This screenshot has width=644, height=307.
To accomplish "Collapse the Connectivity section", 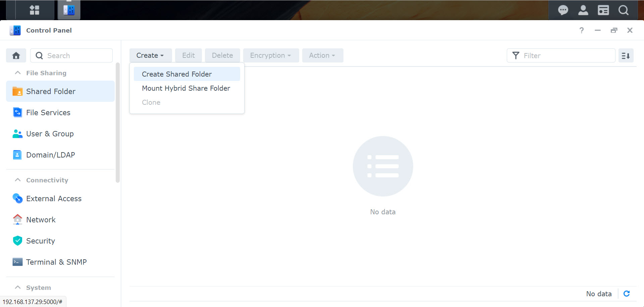I will (x=18, y=180).
